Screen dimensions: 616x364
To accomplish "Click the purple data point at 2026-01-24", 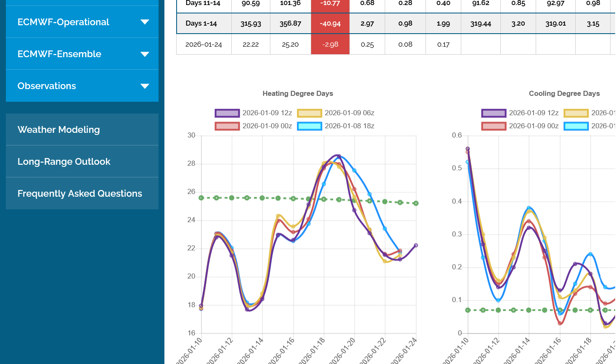I will click(x=416, y=245).
